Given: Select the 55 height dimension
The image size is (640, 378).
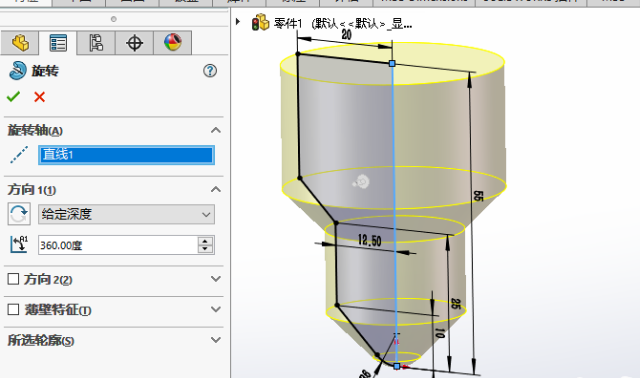Looking at the screenshot, I should pos(478,196).
